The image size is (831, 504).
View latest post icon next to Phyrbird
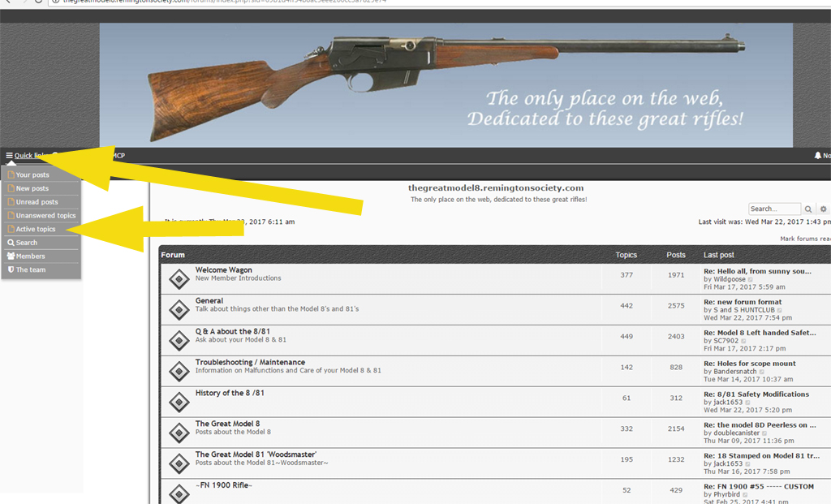tap(745, 494)
